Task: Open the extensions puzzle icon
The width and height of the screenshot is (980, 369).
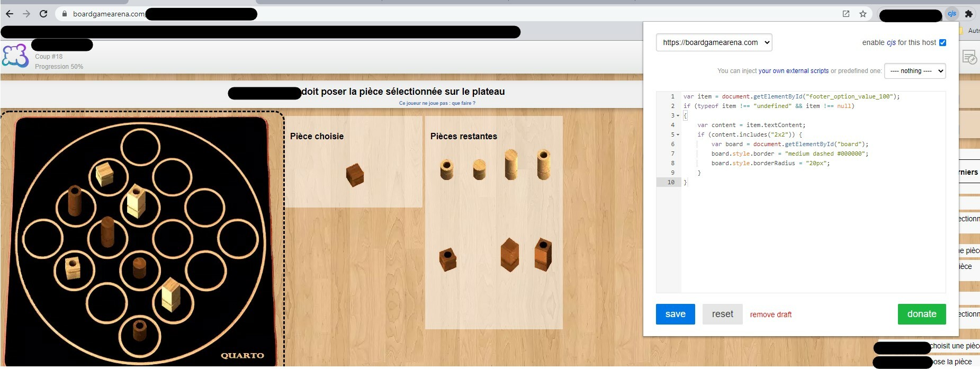Action: [969, 14]
